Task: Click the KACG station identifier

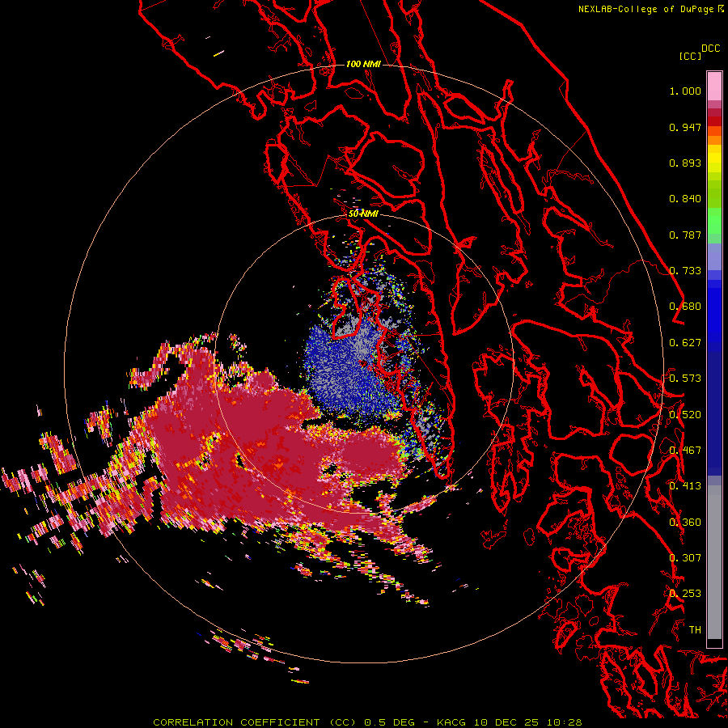Action: pos(451,722)
